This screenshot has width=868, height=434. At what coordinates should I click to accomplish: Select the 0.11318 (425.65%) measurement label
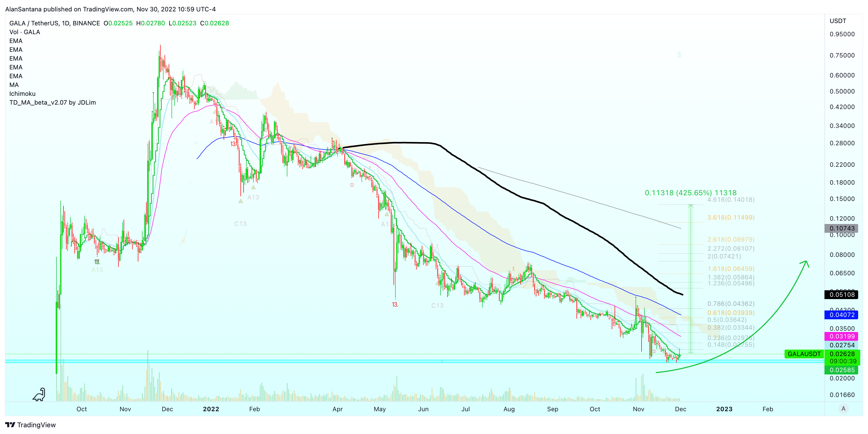(691, 193)
